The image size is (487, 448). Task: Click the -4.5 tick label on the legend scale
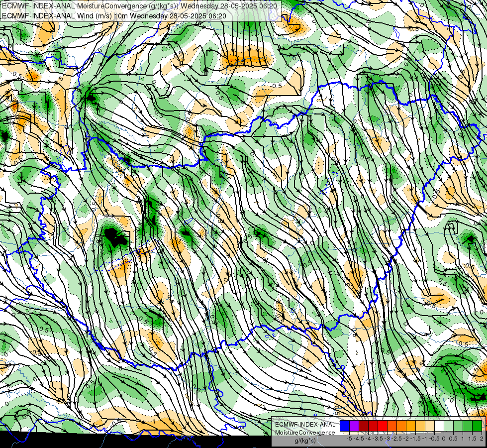point(359,439)
